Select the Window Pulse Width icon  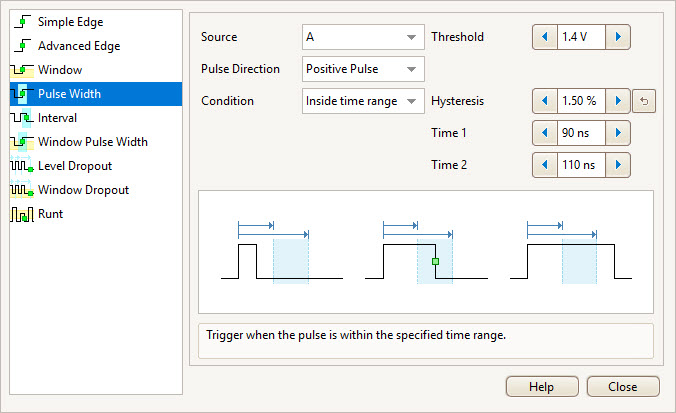click(22, 142)
